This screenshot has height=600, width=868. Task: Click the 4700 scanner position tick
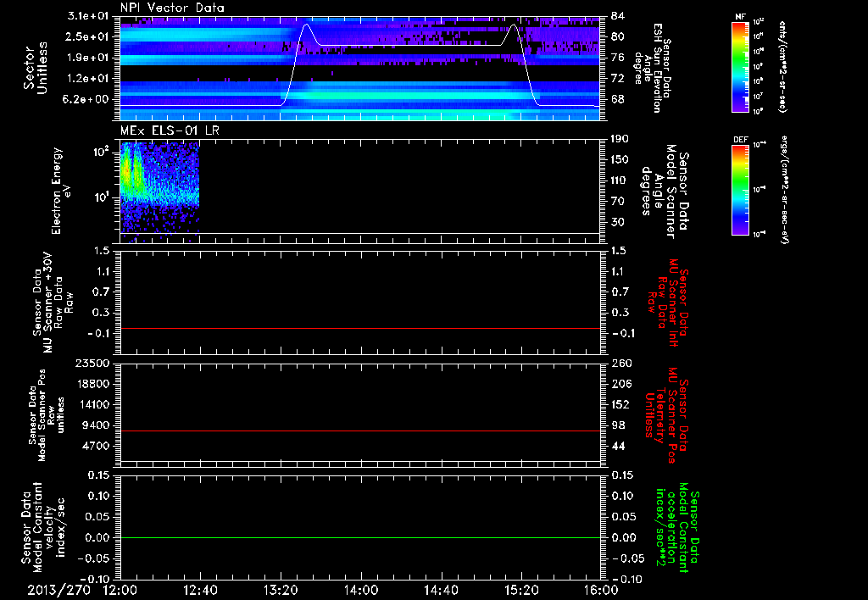coord(97,446)
